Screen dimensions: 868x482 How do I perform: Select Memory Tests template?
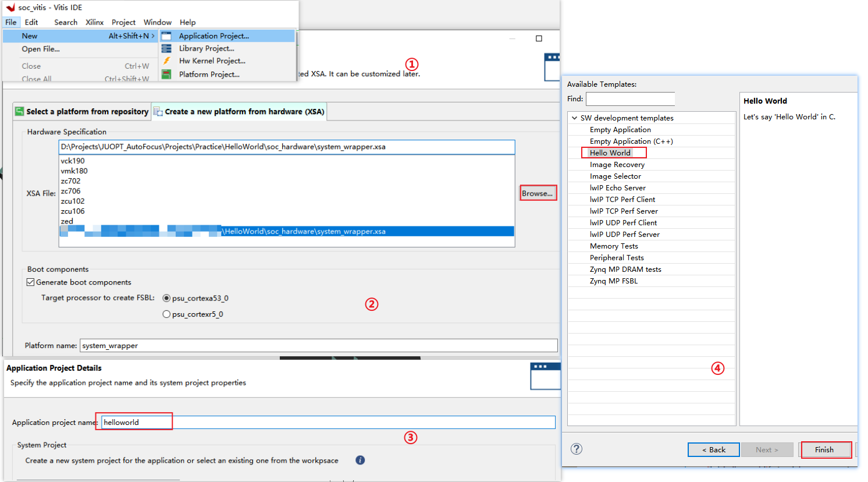coord(614,246)
